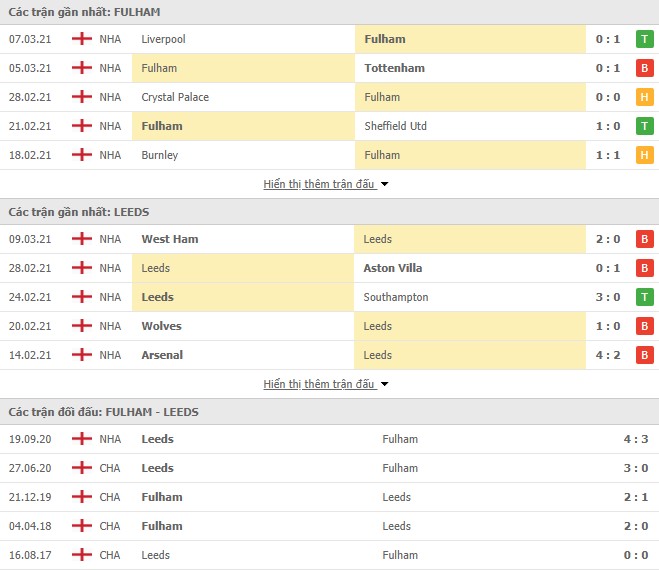Click the orange H badge on Burnley–Fulham row
Image resolution: width=659 pixels, height=570 pixels.
pyautogui.click(x=644, y=155)
